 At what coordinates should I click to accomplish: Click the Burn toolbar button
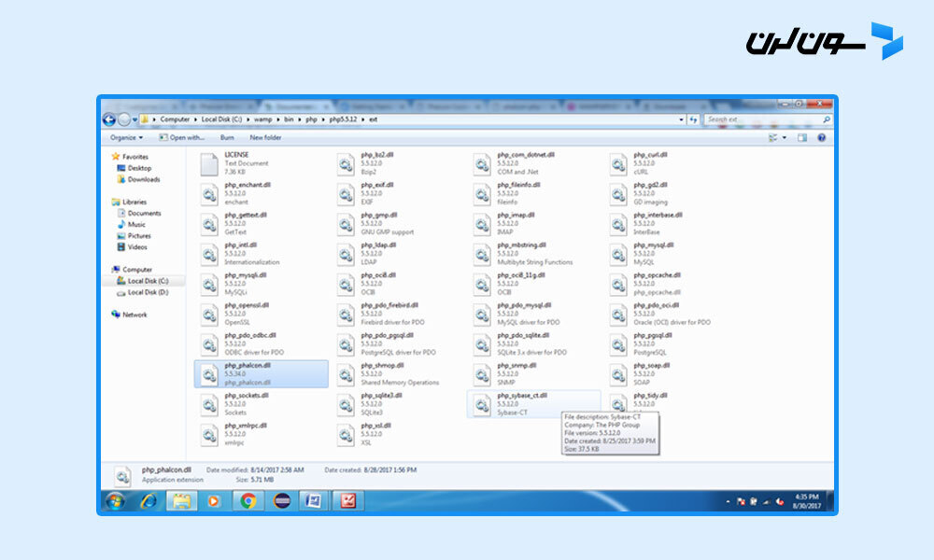tap(227, 137)
